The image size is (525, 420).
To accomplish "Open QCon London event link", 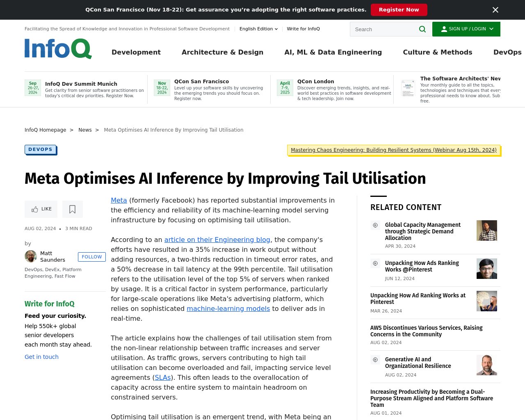I will tap(316, 81).
